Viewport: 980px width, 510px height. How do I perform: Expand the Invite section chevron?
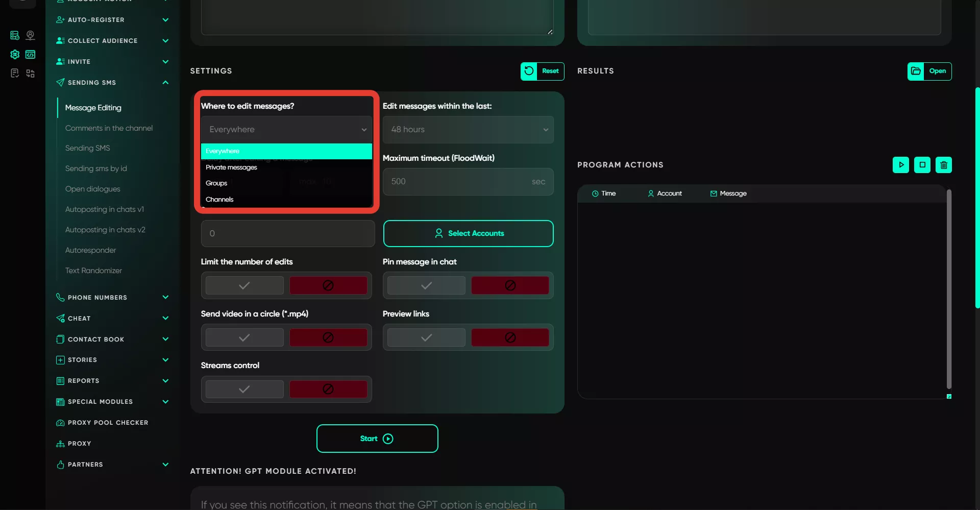pos(165,62)
